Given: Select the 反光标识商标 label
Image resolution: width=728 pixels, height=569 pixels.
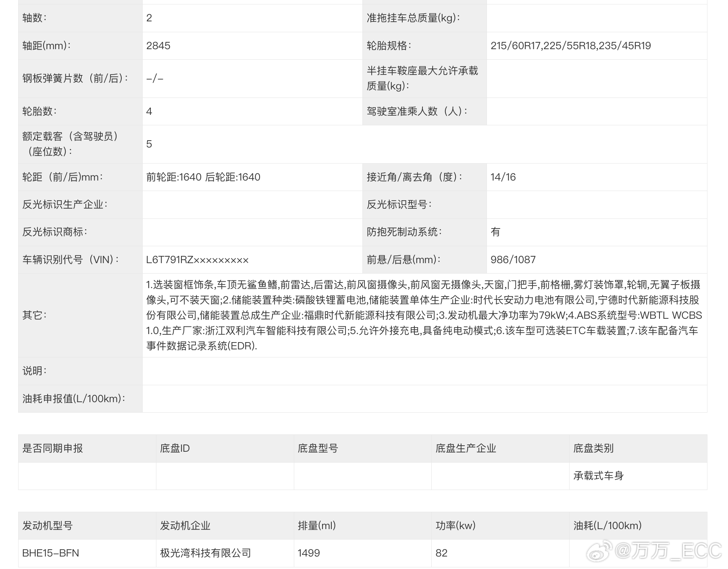Looking at the screenshot, I should click(54, 232).
